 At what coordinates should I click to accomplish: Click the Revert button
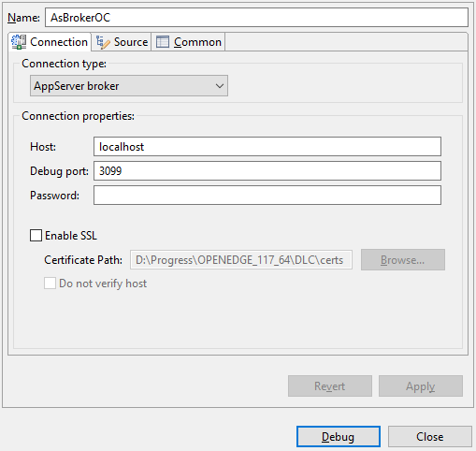point(330,386)
